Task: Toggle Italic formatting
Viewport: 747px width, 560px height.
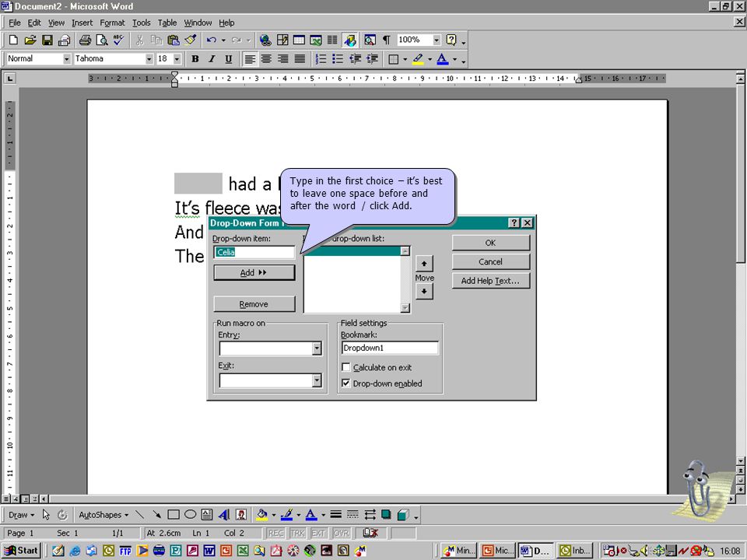Action: click(212, 59)
